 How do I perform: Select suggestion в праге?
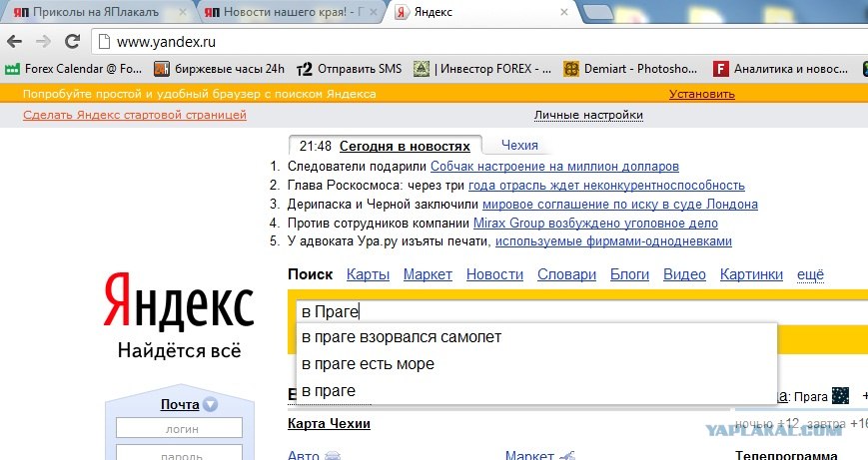537,390
